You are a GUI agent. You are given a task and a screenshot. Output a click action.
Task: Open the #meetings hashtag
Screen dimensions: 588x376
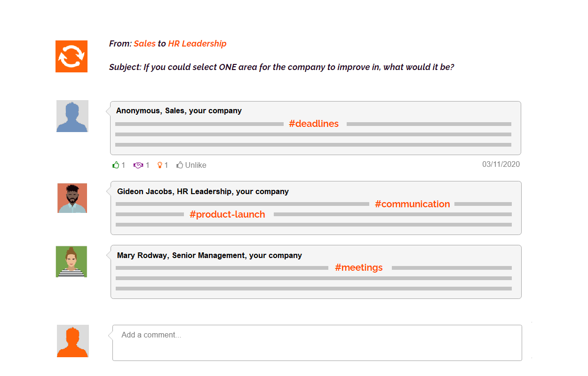click(359, 267)
